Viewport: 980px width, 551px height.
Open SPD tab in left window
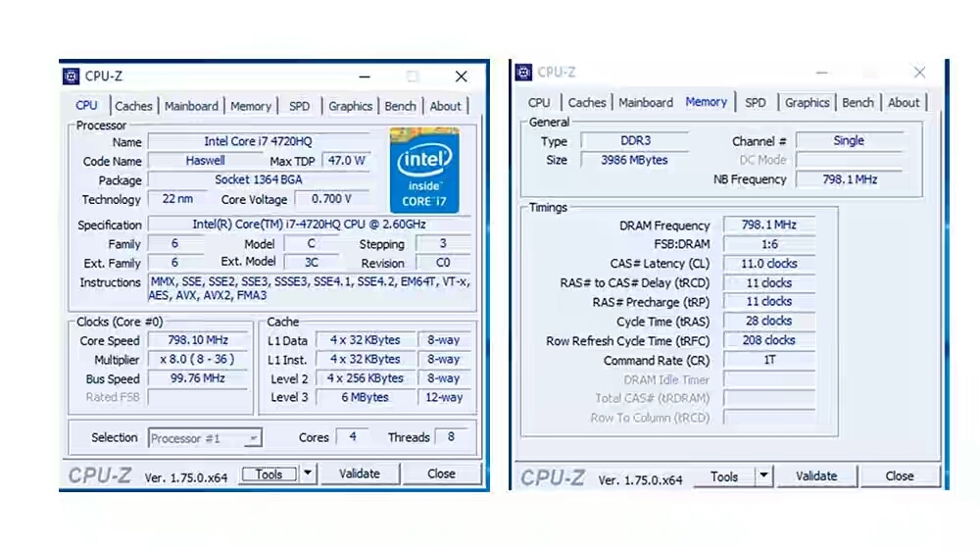[299, 106]
